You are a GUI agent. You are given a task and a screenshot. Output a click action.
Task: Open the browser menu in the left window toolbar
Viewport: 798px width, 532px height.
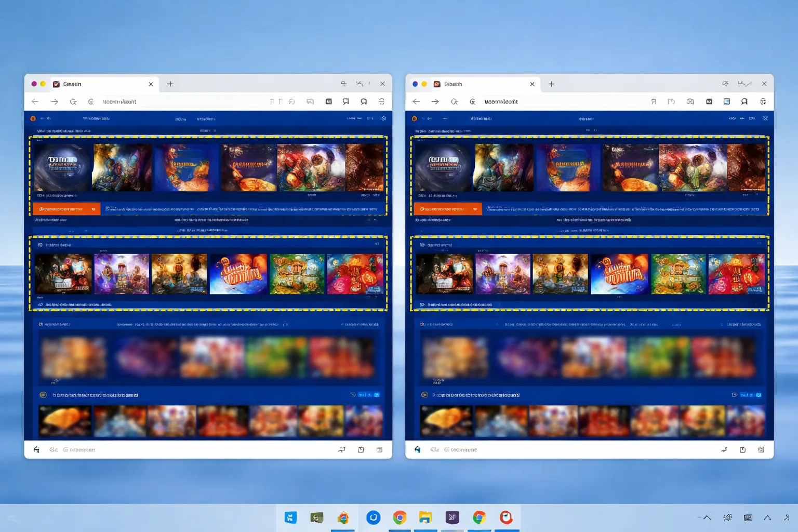[x=382, y=102]
